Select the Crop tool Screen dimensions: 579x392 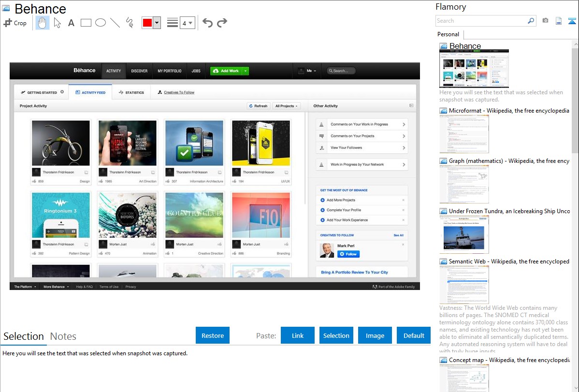[15, 23]
